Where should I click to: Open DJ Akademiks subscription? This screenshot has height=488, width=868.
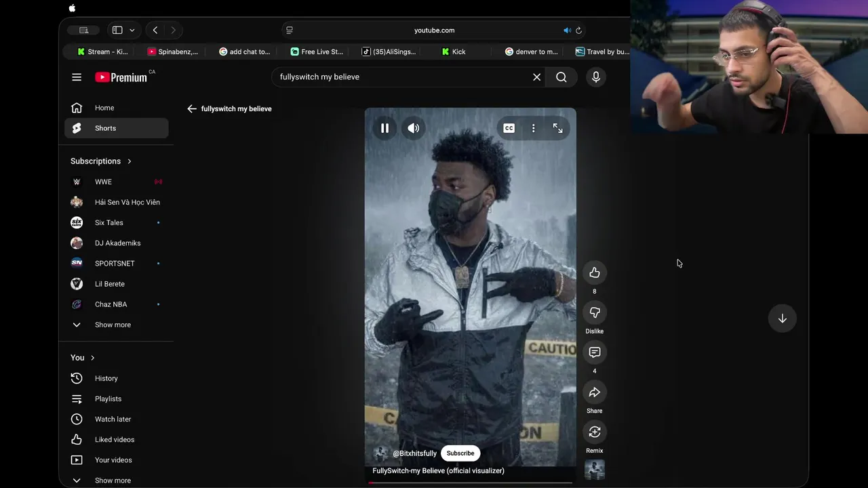tap(116, 243)
